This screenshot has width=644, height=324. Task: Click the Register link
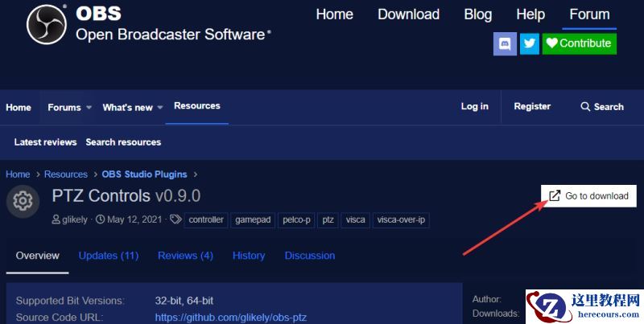(x=532, y=107)
